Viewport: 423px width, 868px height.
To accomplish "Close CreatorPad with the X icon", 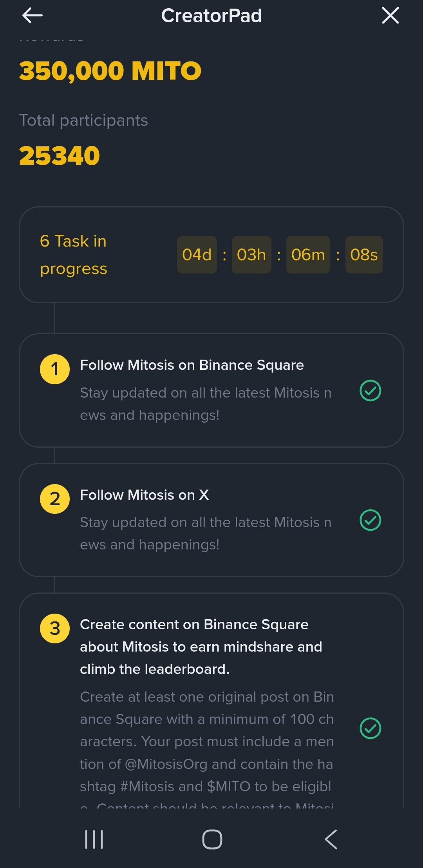I will pos(390,16).
